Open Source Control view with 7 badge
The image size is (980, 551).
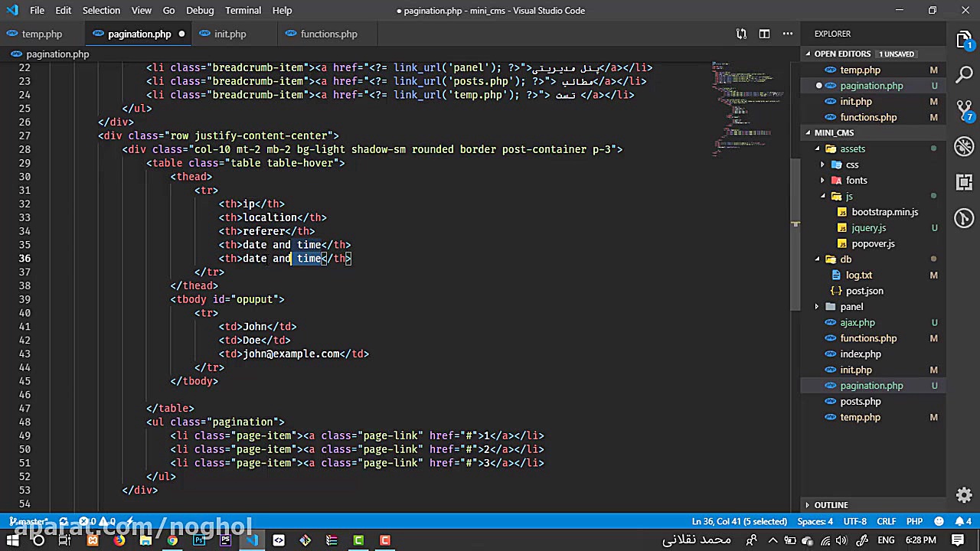click(x=964, y=110)
